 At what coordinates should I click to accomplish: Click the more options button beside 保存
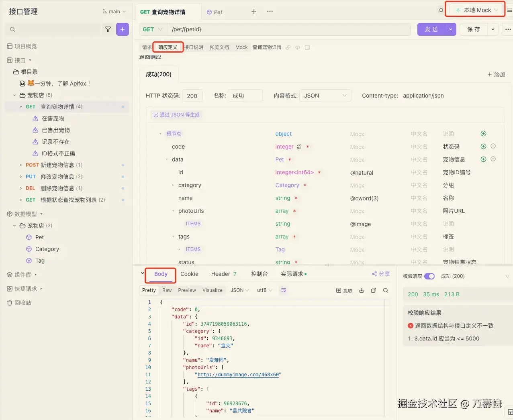tap(508, 29)
